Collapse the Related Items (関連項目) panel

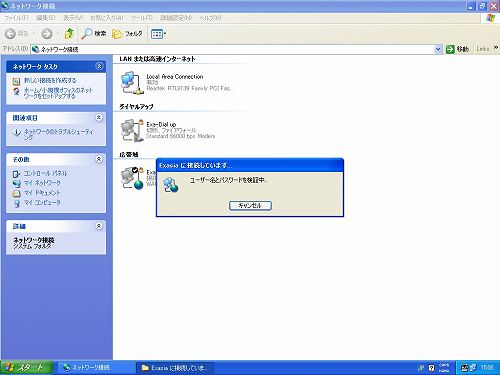click(99, 117)
